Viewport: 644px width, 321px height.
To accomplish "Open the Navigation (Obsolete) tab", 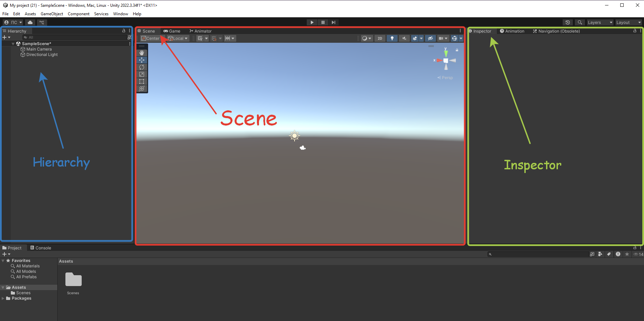I will tap(556, 31).
